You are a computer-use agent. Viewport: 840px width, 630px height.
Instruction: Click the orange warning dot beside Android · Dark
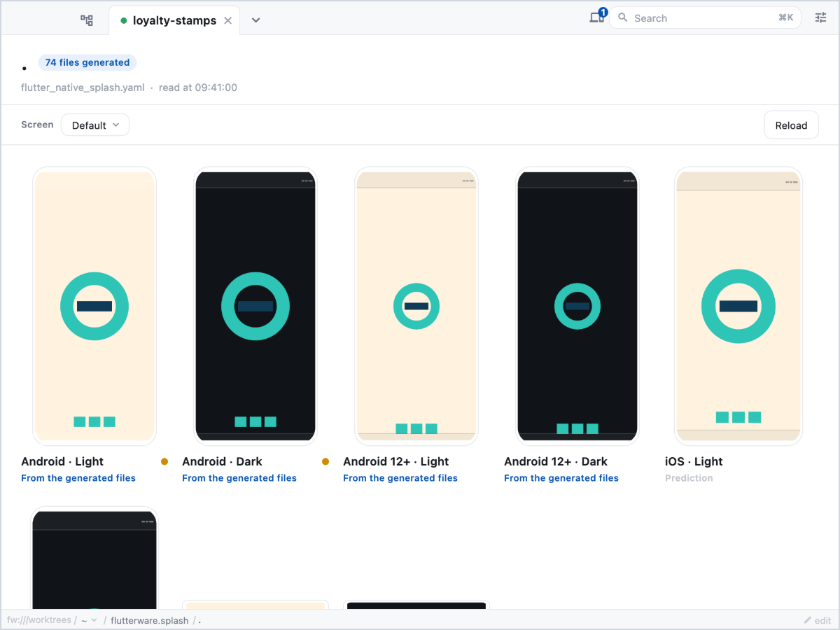325,461
